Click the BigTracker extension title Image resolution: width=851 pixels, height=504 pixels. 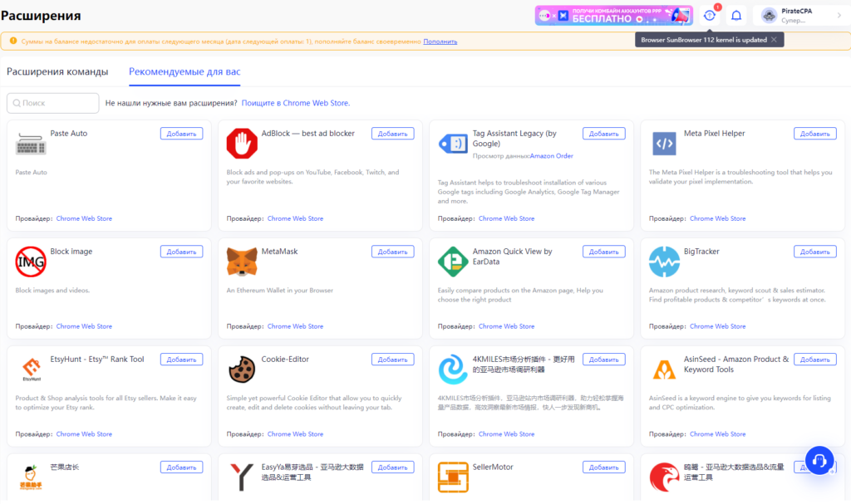click(x=701, y=252)
